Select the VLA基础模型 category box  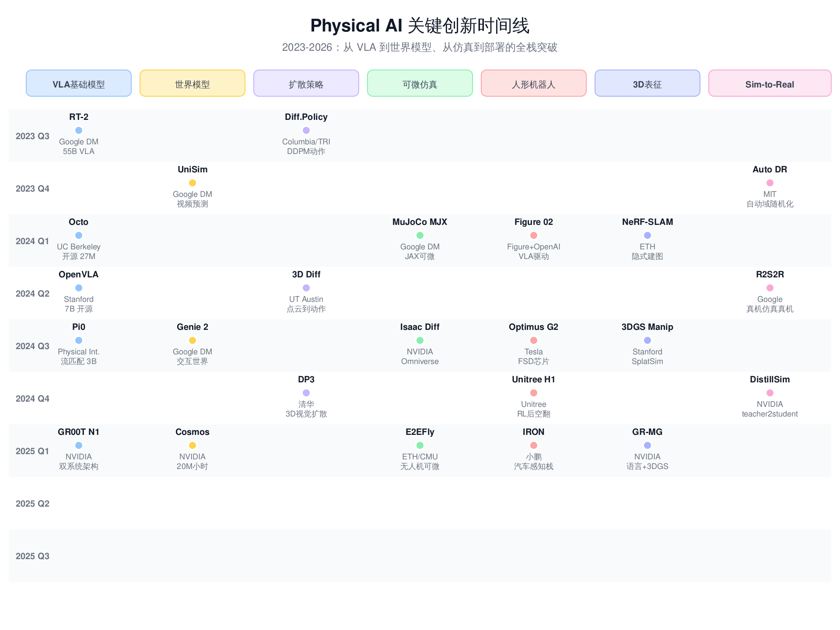point(79,83)
